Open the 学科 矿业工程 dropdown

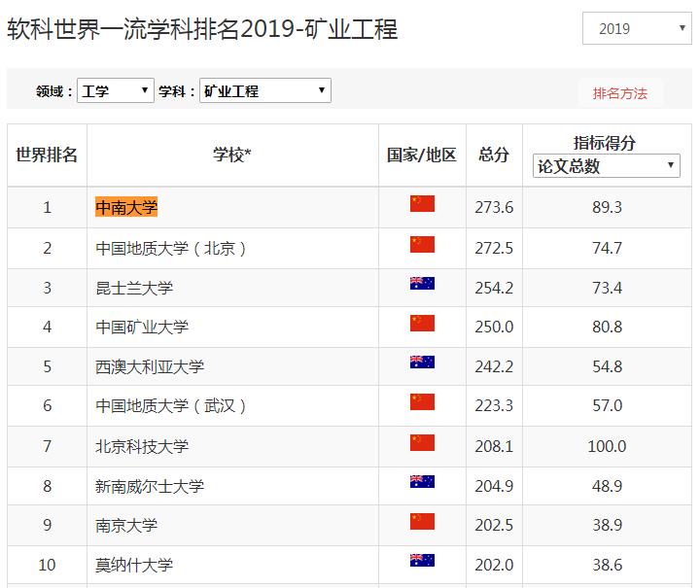(265, 90)
